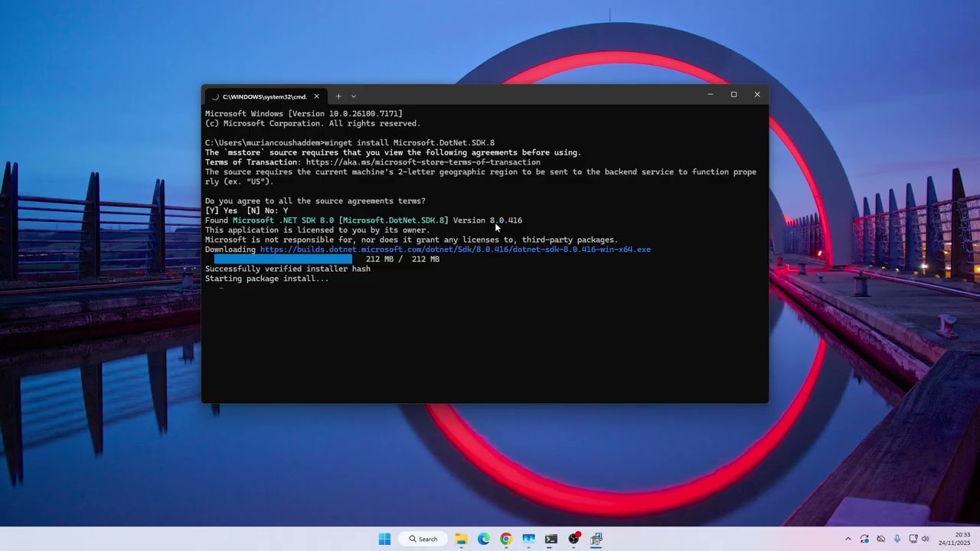
Task: Click 'Microsoft Windows [Version 10.0.26100.7171]' line
Action: pos(304,114)
